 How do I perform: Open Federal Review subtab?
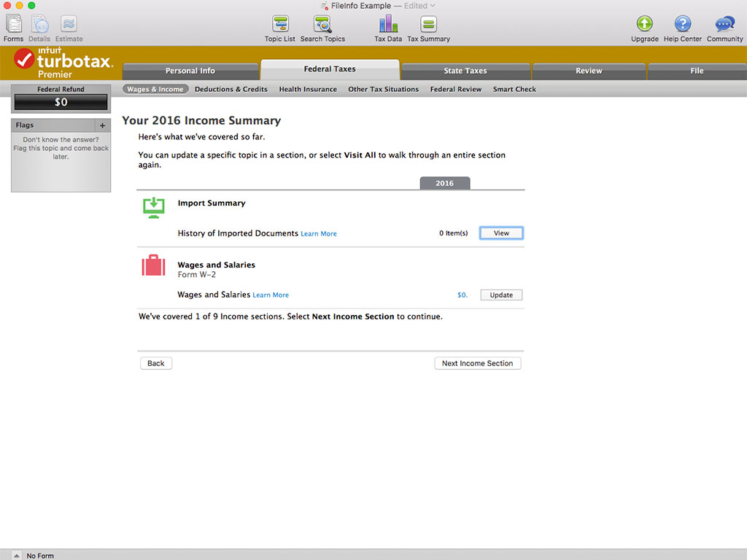(x=456, y=89)
